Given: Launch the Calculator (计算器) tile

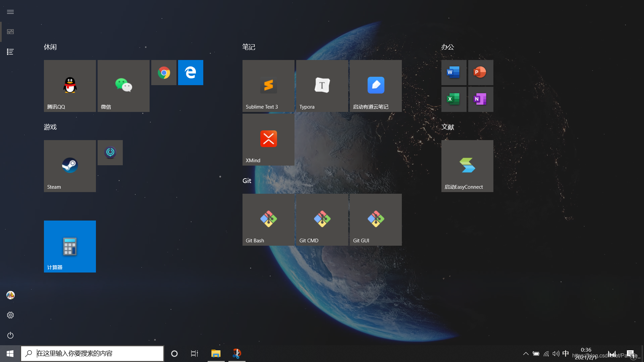Looking at the screenshot, I should click(70, 246).
